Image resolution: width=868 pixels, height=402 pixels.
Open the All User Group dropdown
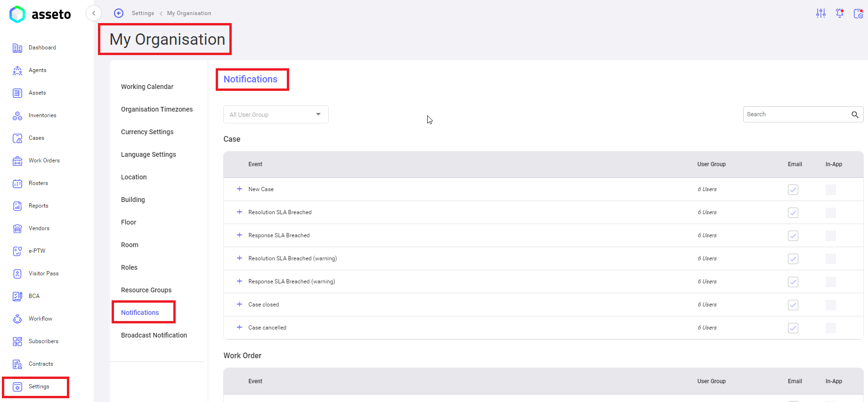coord(276,114)
